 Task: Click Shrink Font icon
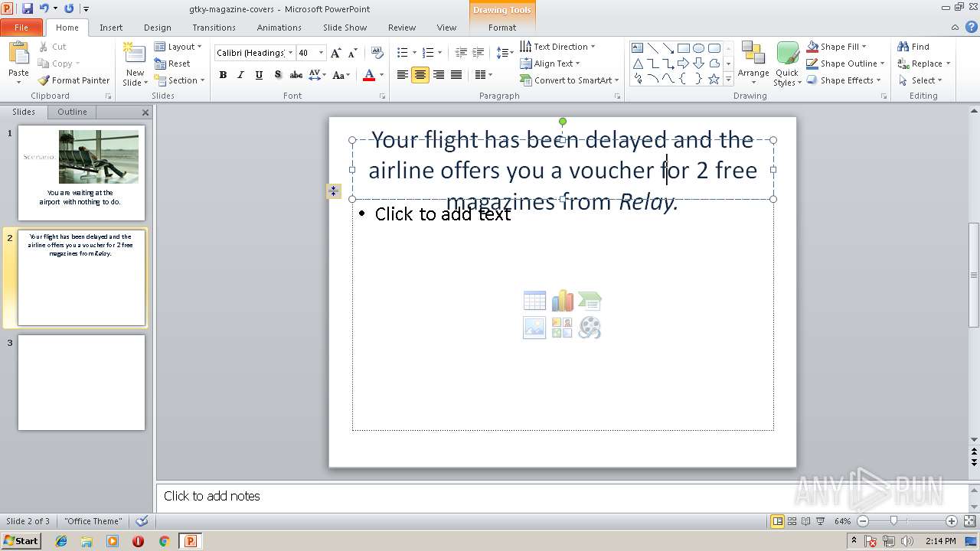(352, 53)
